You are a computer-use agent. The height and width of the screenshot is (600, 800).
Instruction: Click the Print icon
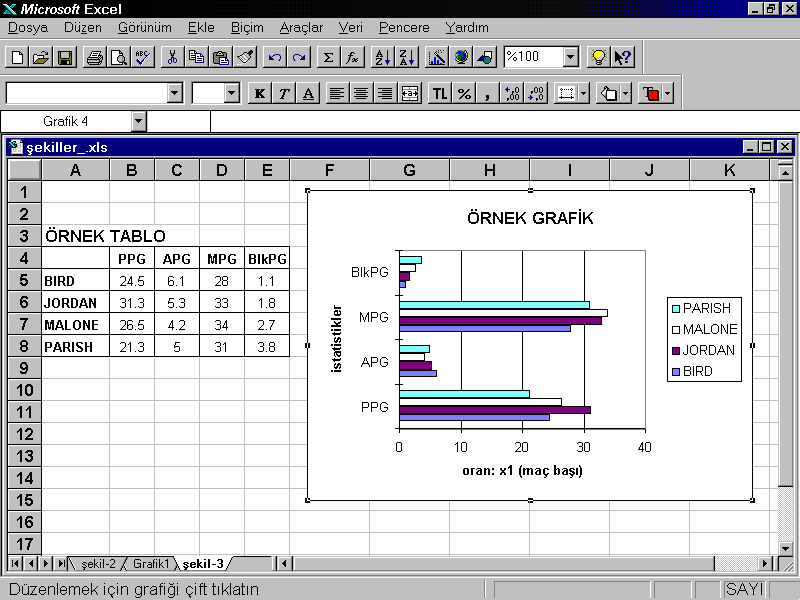coord(95,57)
